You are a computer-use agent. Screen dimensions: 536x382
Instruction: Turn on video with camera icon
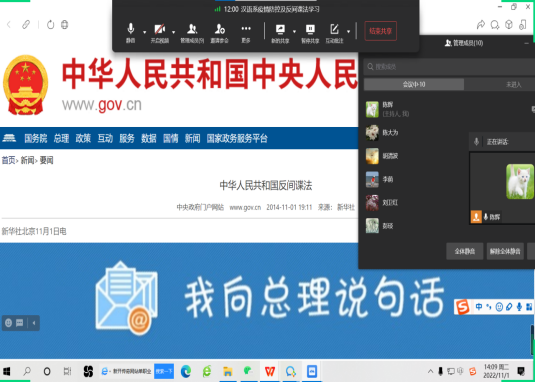[160, 33]
